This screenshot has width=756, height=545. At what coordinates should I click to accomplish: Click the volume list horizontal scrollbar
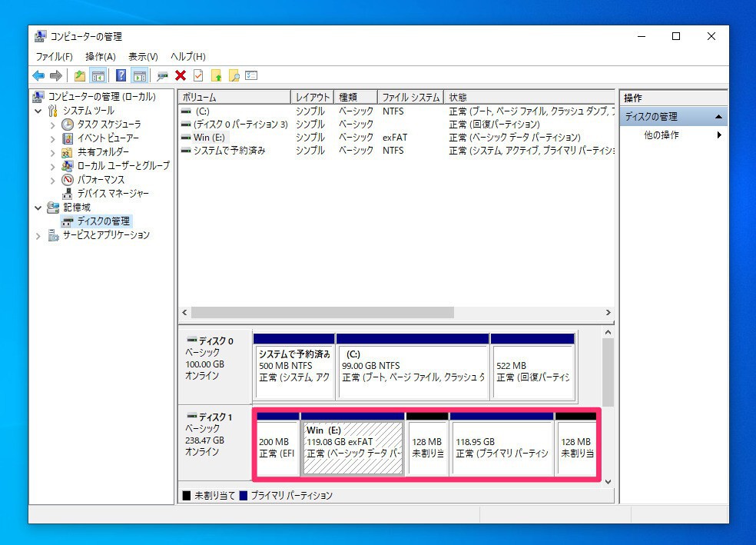click(x=323, y=313)
